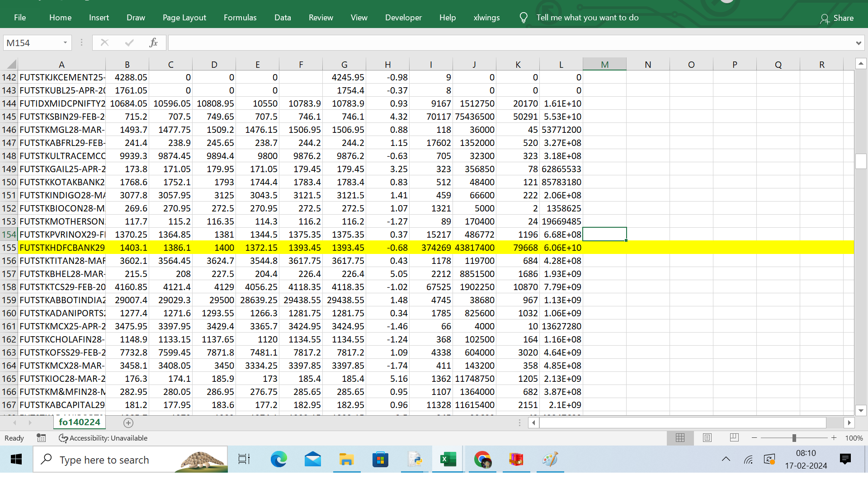Click cell FUTIDXMIDCPNIFTY2 in row 144
The image size is (868, 488).
tap(62, 103)
